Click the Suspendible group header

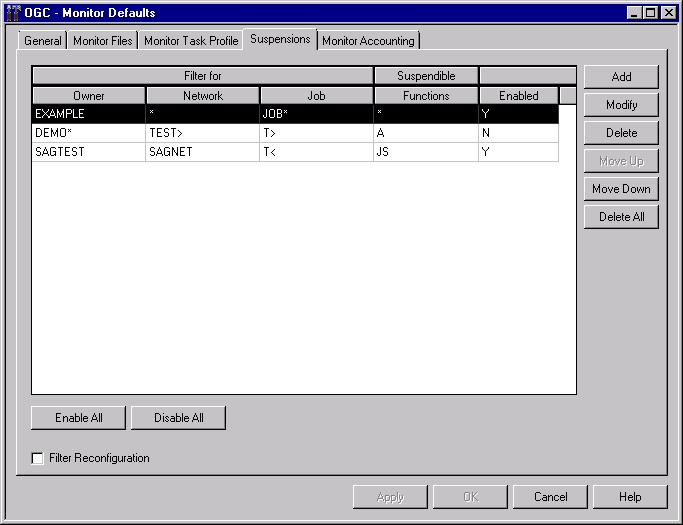426,76
